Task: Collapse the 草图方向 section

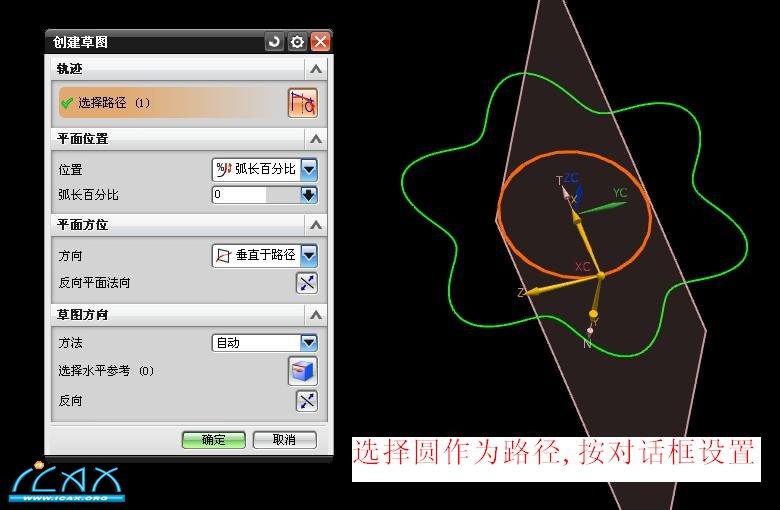Action: [315, 315]
